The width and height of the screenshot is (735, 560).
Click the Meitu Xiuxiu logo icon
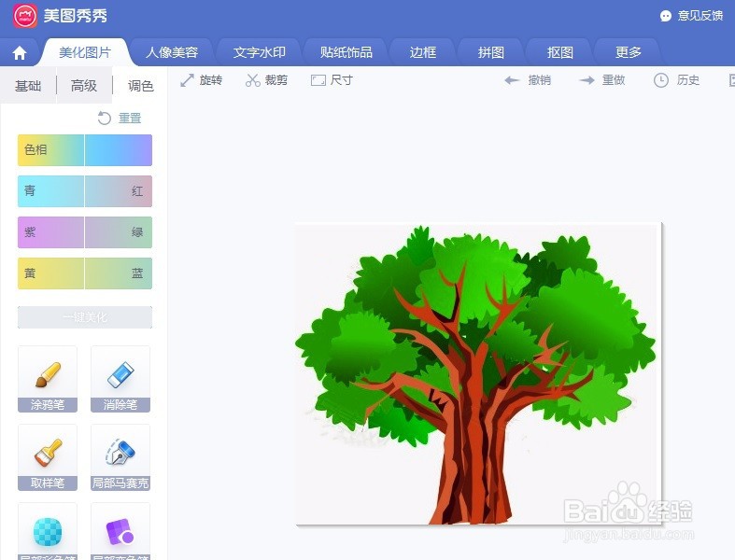(25, 16)
